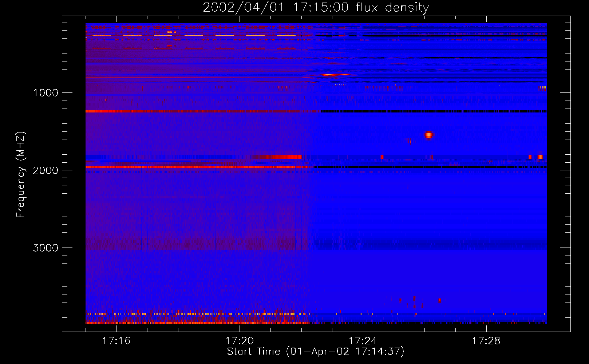Click the "Start Time (01-Apr-02 17:14:37)" x-axis label
589x364 pixels.
pyautogui.click(x=316, y=352)
